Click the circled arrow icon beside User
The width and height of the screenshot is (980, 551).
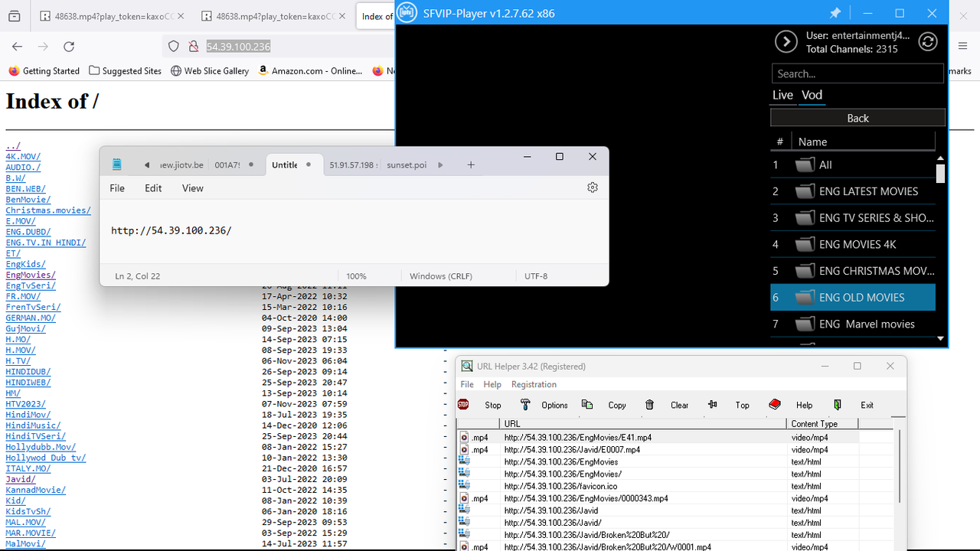click(x=786, y=42)
